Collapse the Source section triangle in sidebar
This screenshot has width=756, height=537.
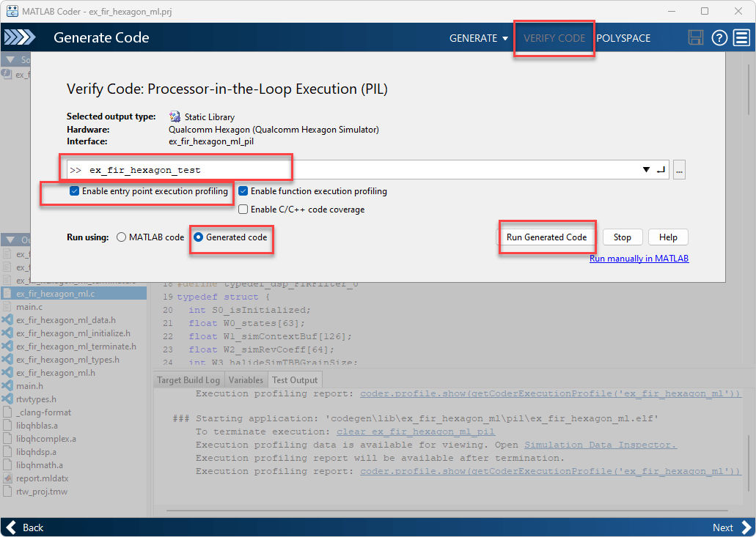10,59
